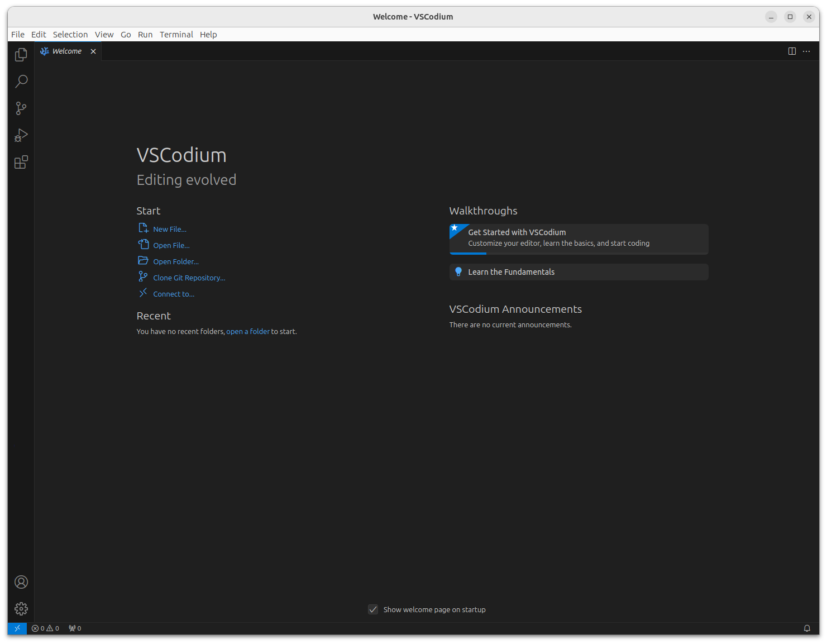Open the Search view

pos(21,81)
